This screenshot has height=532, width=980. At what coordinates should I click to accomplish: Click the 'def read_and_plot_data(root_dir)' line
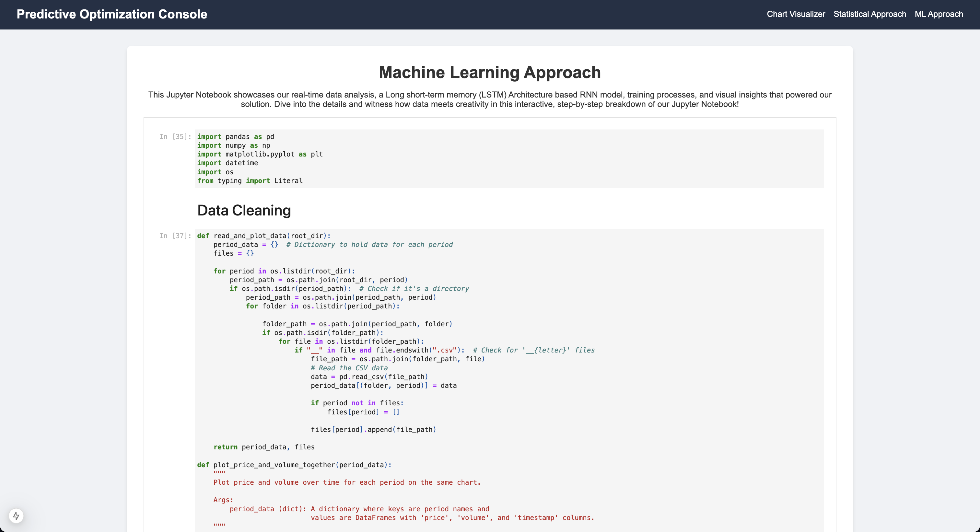(x=264, y=236)
